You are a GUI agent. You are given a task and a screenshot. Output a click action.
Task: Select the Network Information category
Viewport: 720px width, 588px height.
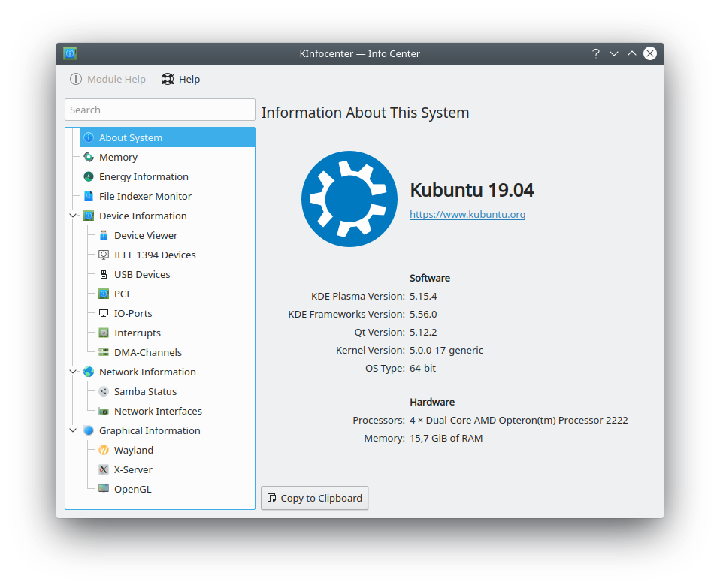pyautogui.click(x=168, y=372)
